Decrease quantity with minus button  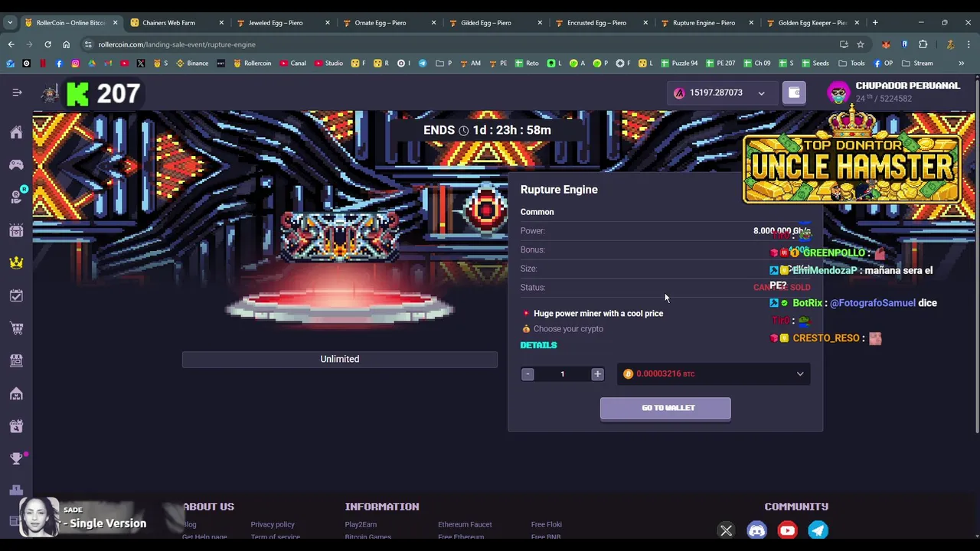point(528,373)
